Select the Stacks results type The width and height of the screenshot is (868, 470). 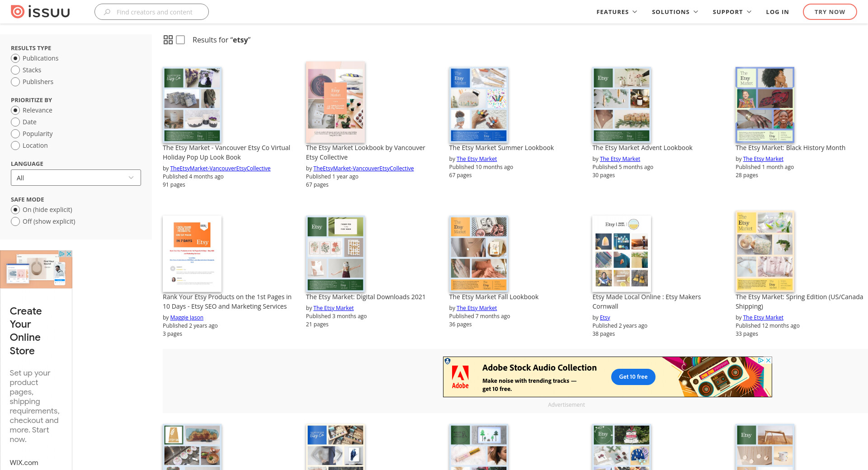pyautogui.click(x=15, y=70)
